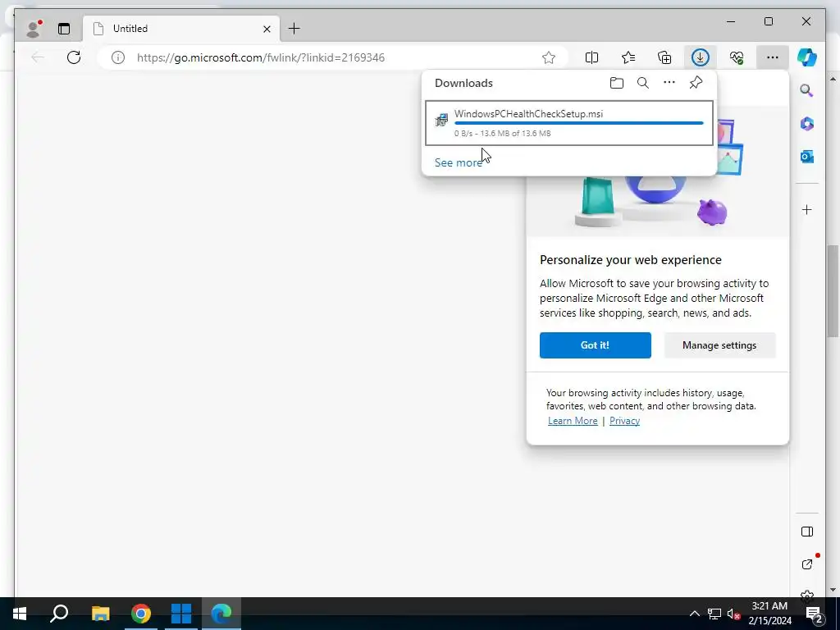The height and width of the screenshot is (630, 840).
Task: Click Microsoft Edge taskbar icon
Action: (x=221, y=614)
